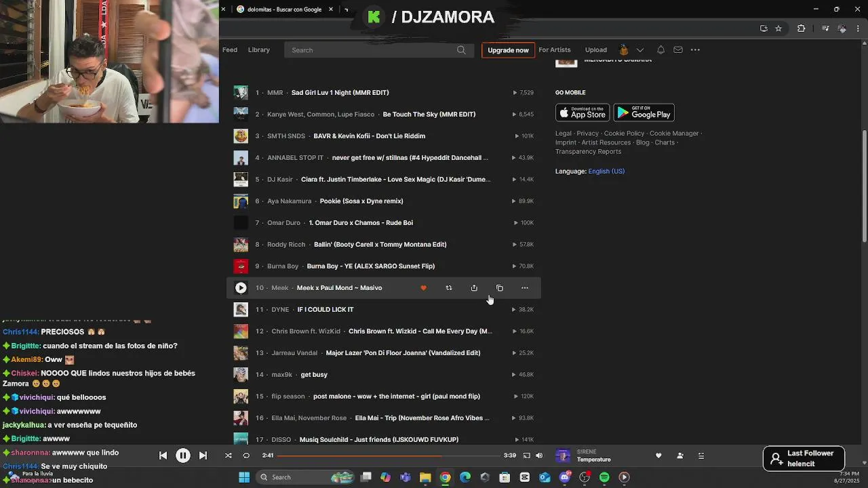Viewport: 868px width, 488px height.
Task: Click the Upgrade now button
Action: pyautogui.click(x=508, y=50)
